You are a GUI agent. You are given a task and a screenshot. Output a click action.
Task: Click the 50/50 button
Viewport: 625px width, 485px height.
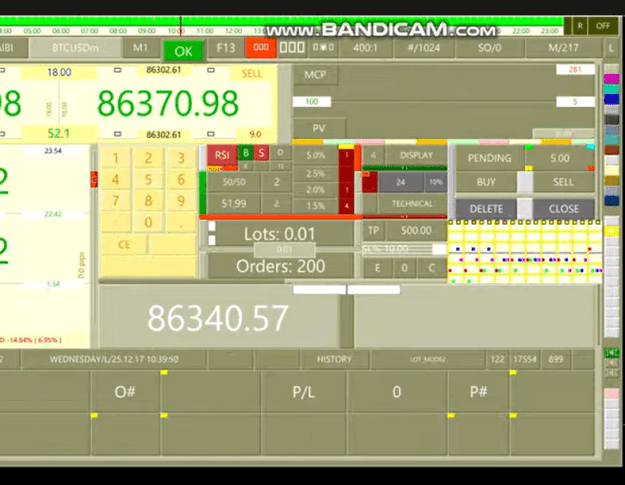point(234,182)
